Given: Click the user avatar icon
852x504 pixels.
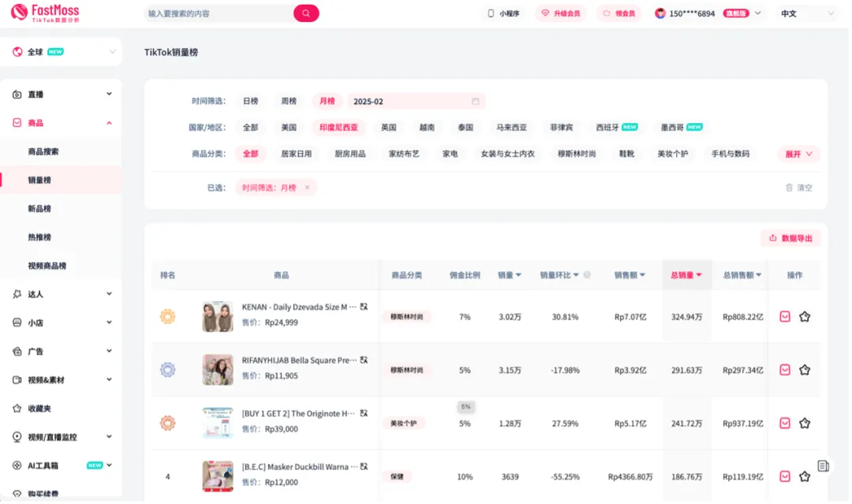Looking at the screenshot, I should (x=661, y=13).
